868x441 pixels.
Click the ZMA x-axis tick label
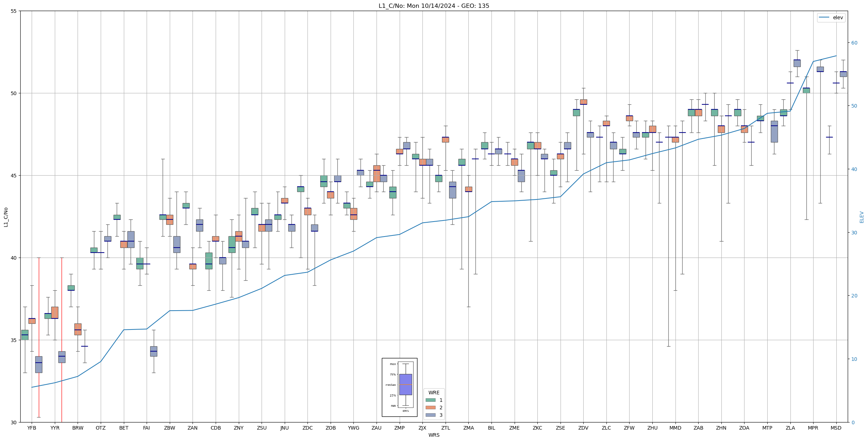(x=469, y=428)
